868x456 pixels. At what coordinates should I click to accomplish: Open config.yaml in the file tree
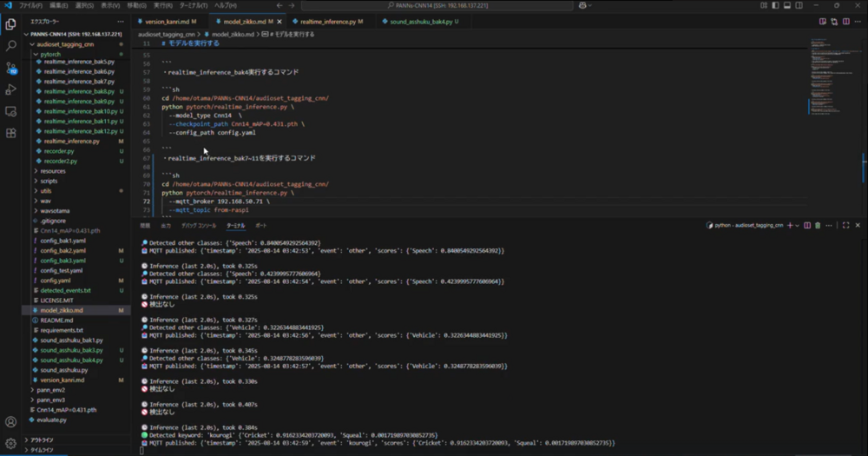coord(55,281)
